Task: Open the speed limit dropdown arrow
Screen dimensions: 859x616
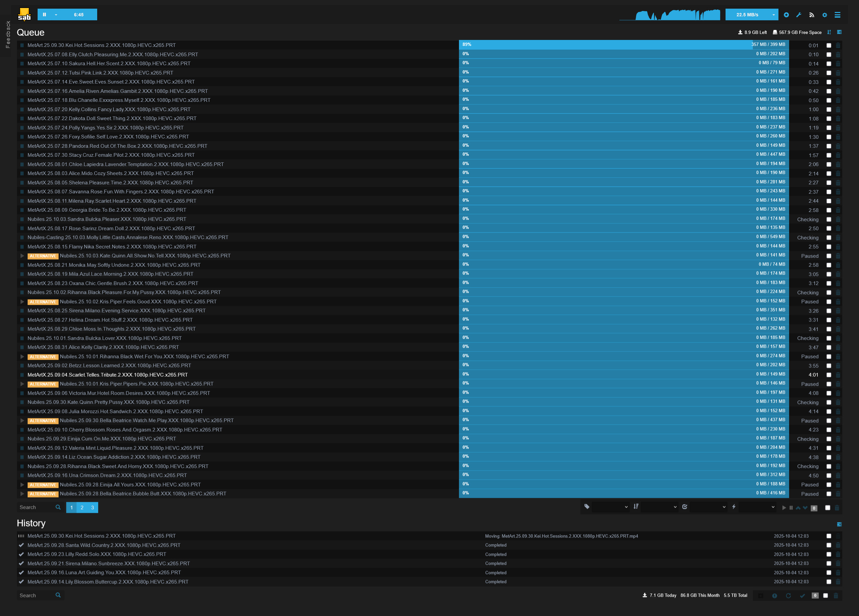Action: point(773,15)
